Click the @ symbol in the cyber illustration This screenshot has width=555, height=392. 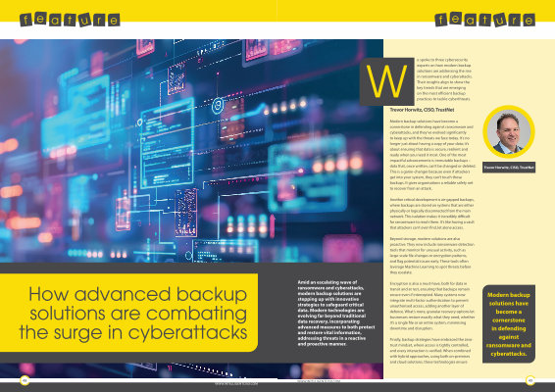[x=218, y=105]
